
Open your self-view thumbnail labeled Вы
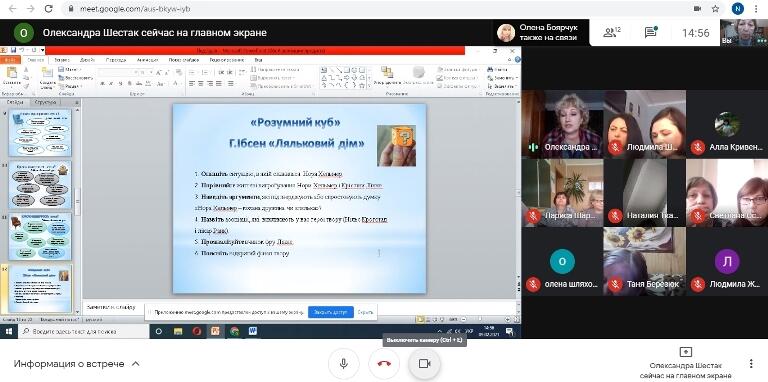[x=744, y=32]
